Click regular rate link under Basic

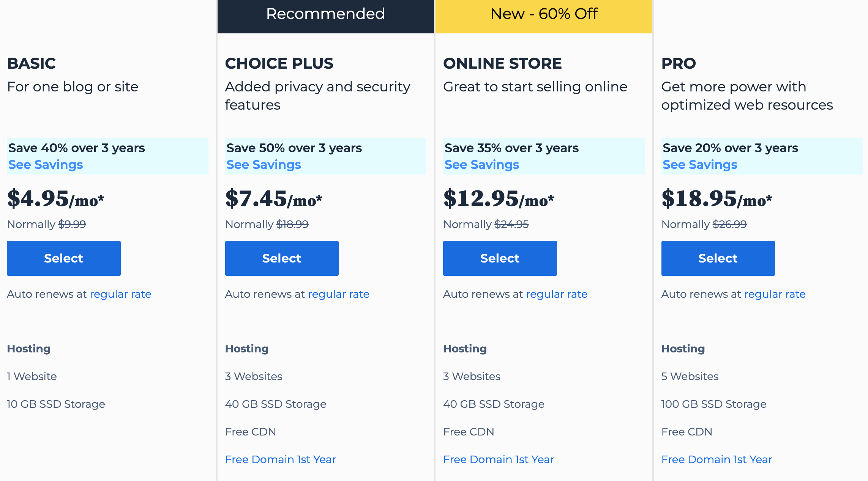(120, 294)
